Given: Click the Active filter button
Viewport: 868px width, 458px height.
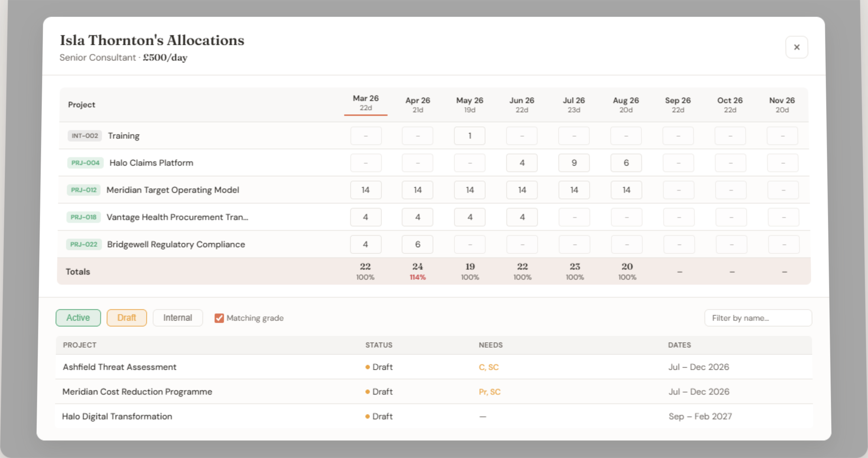Looking at the screenshot, I should click(x=78, y=318).
